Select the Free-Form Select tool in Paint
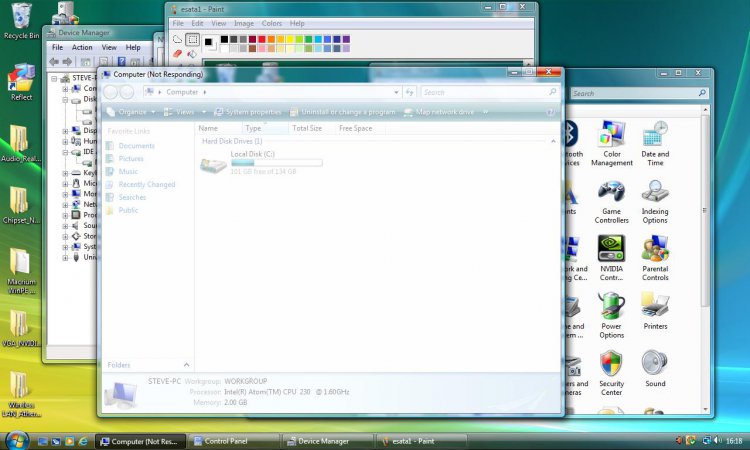 [177, 40]
